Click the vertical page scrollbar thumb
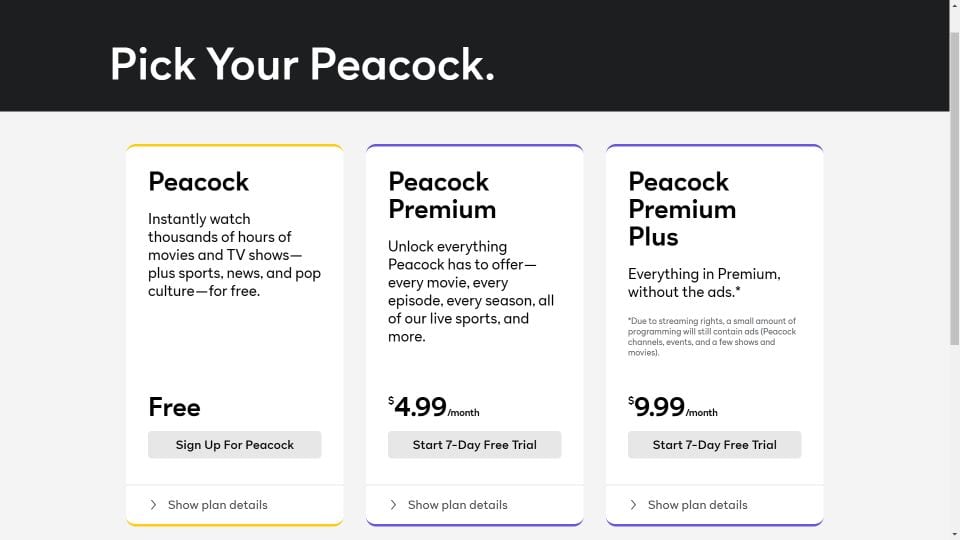Viewport: 960px width, 540px height. [954, 189]
